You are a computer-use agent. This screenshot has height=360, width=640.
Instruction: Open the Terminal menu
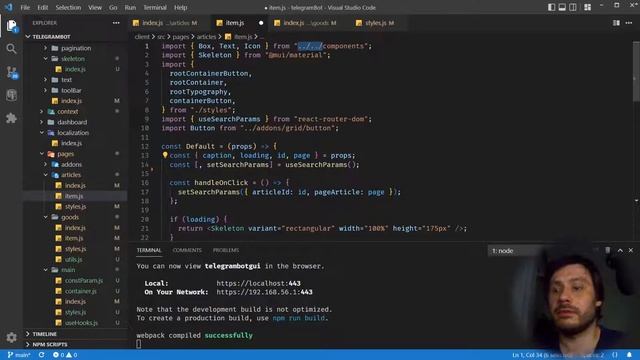point(155,7)
